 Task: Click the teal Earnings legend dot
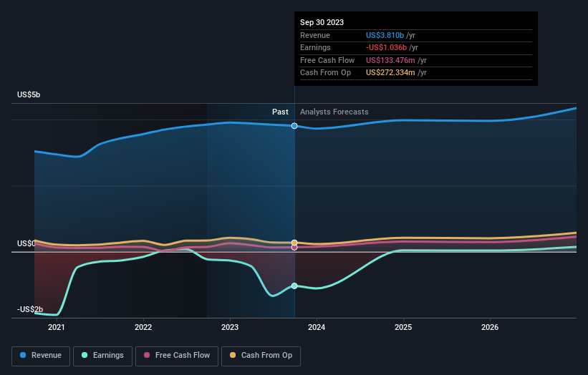coord(85,355)
